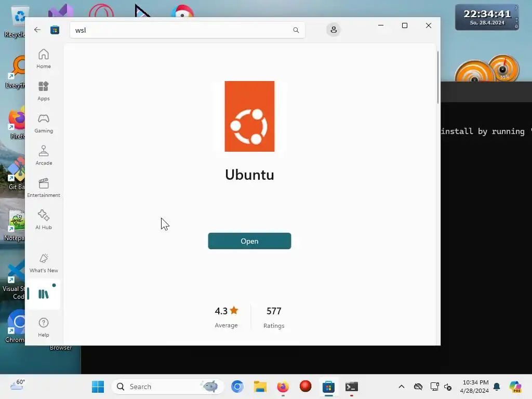Open the Recycle Bin desktop icon

[x=16, y=22]
